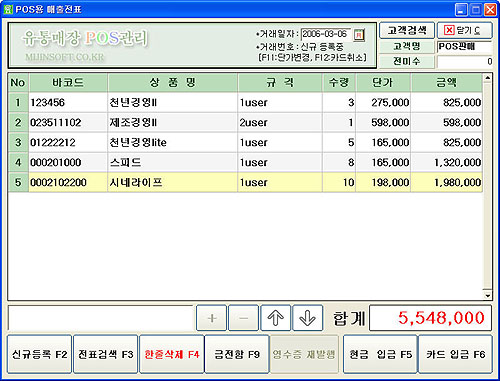Select row 3 천년경영lite
Image resolution: width=500 pixels, height=381 pixels.
245,143
